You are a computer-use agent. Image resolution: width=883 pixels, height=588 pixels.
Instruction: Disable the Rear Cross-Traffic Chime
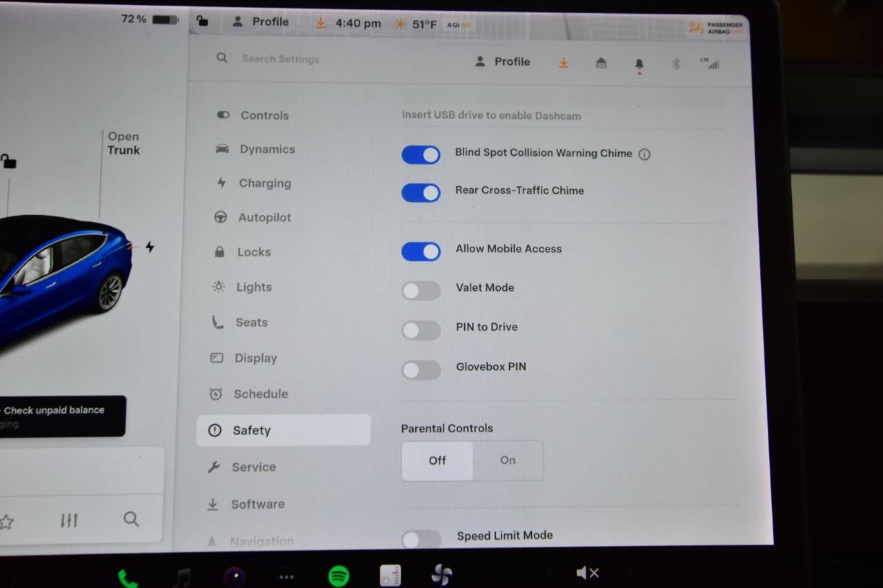(x=421, y=193)
